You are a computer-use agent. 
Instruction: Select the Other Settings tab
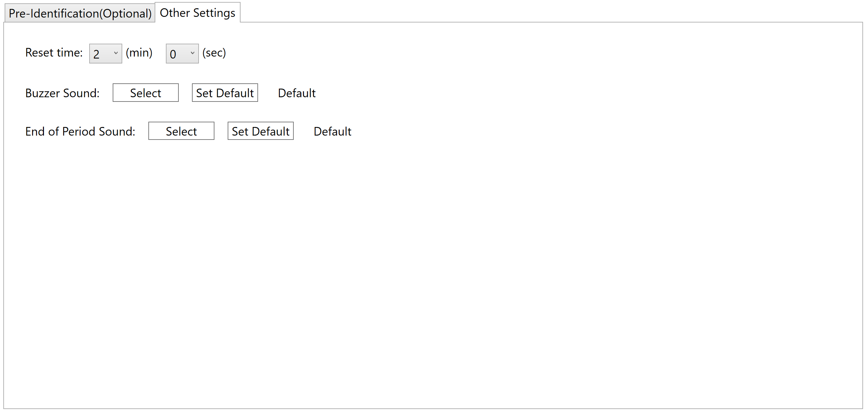(x=198, y=13)
